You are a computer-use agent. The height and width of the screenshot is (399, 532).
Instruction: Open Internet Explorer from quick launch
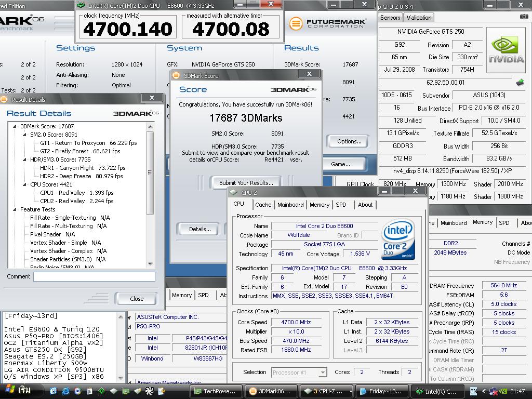click(x=66, y=391)
